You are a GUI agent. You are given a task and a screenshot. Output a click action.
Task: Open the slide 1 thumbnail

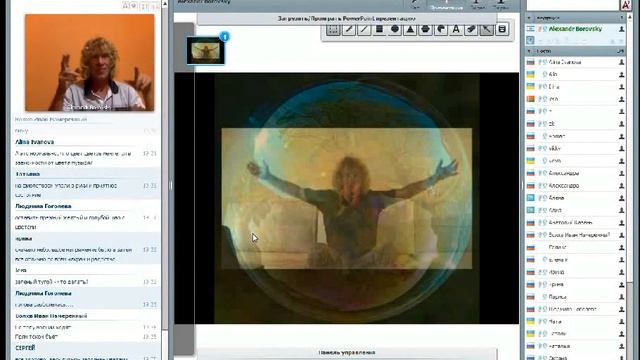click(x=206, y=51)
